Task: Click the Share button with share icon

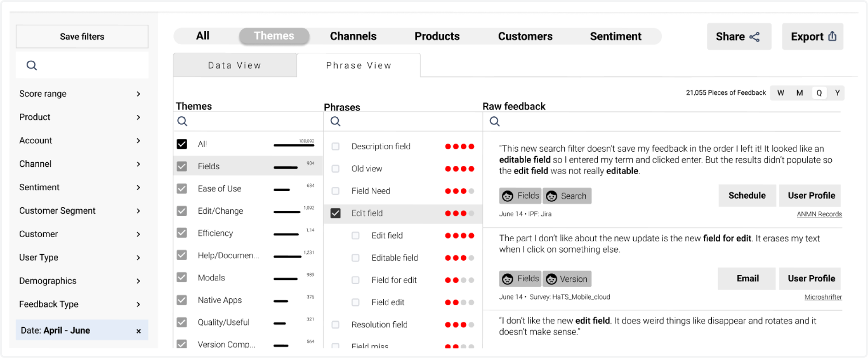Action: [x=738, y=37]
